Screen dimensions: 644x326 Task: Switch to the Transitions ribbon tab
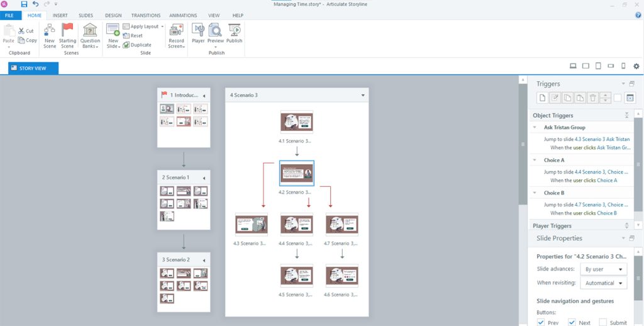(x=145, y=15)
